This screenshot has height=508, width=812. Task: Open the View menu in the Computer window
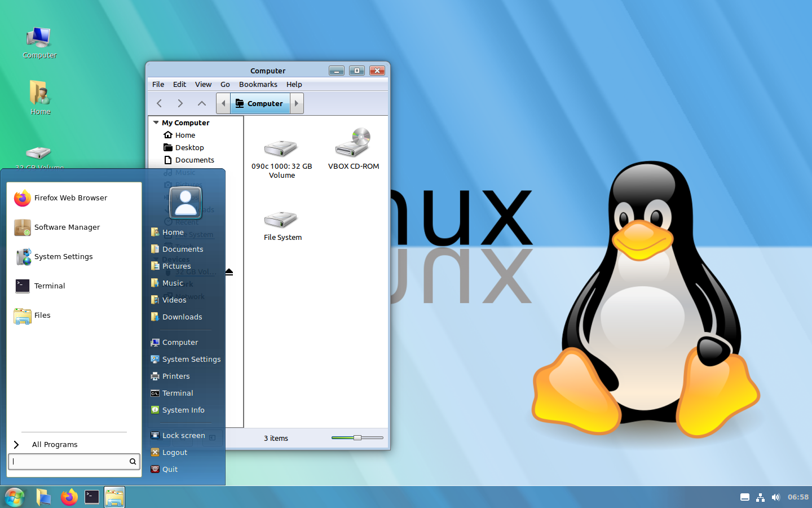click(x=204, y=85)
